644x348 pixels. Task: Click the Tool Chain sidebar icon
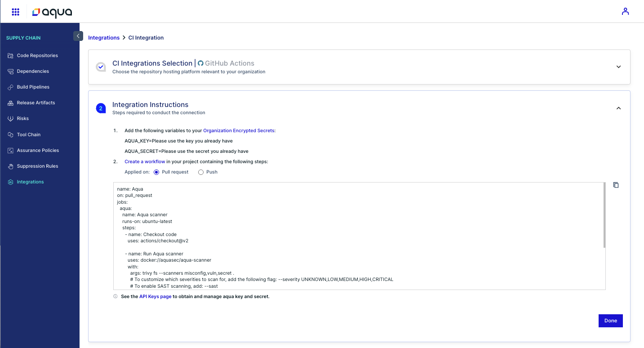pyautogui.click(x=10, y=135)
